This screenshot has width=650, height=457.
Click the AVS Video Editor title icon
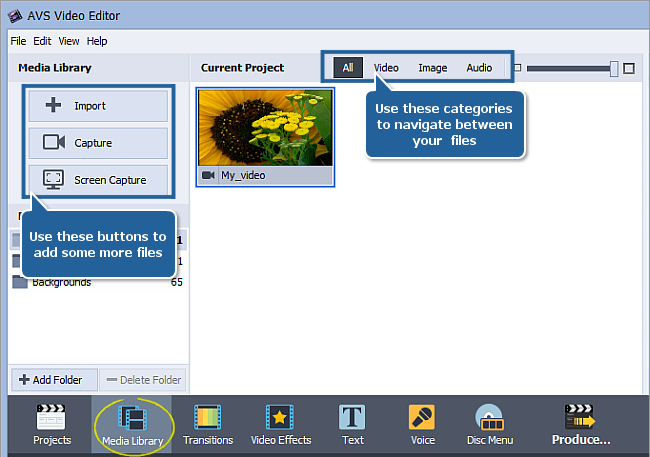(15, 16)
